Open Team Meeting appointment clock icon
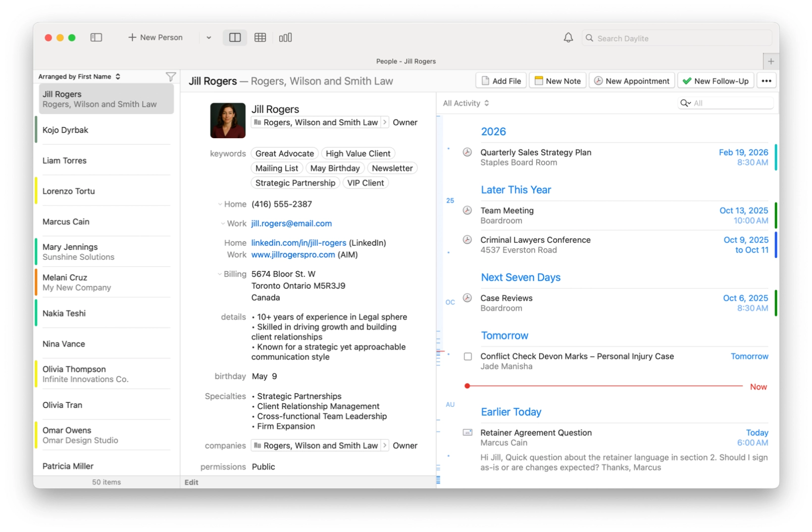This screenshot has width=812, height=532. (467, 211)
